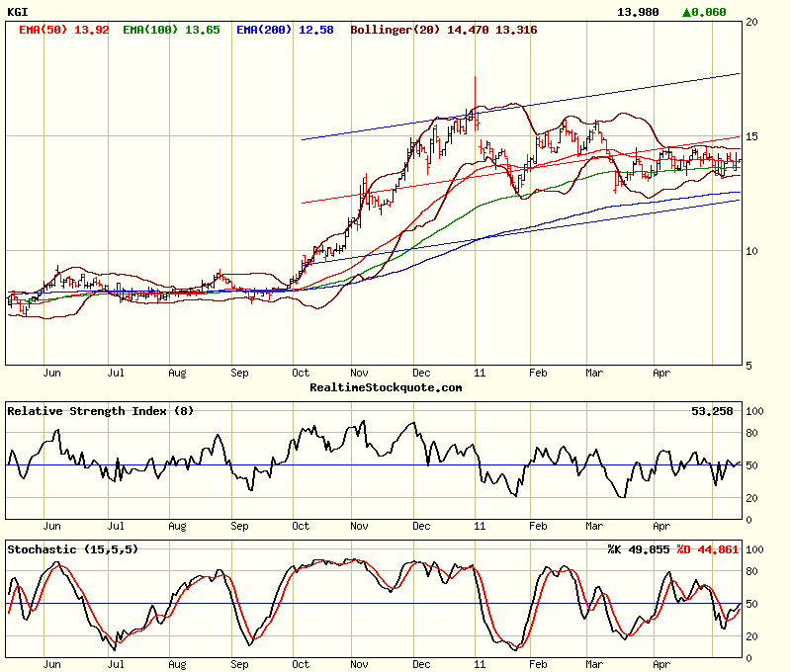
Task: Click the %K 49.855 stochastic value
Action: tap(639, 549)
